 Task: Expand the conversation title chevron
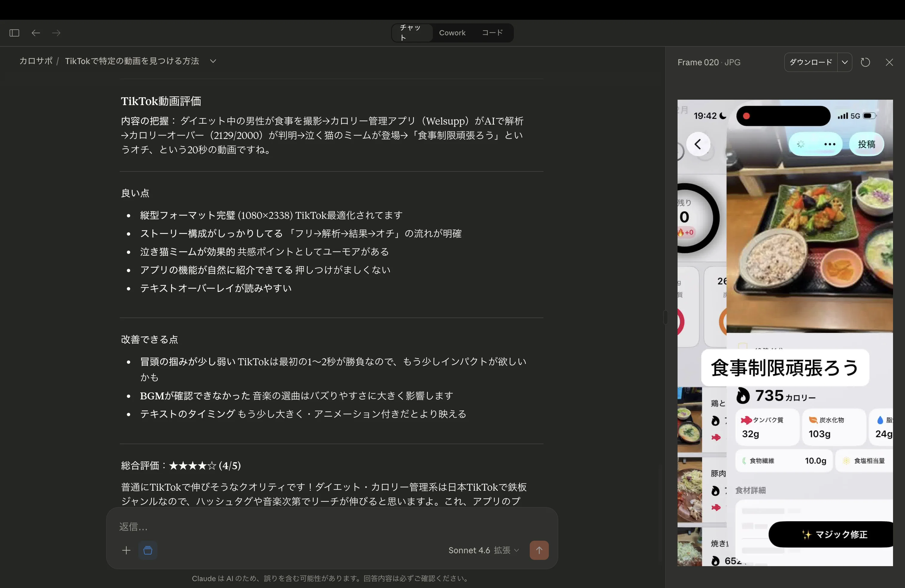click(x=212, y=61)
